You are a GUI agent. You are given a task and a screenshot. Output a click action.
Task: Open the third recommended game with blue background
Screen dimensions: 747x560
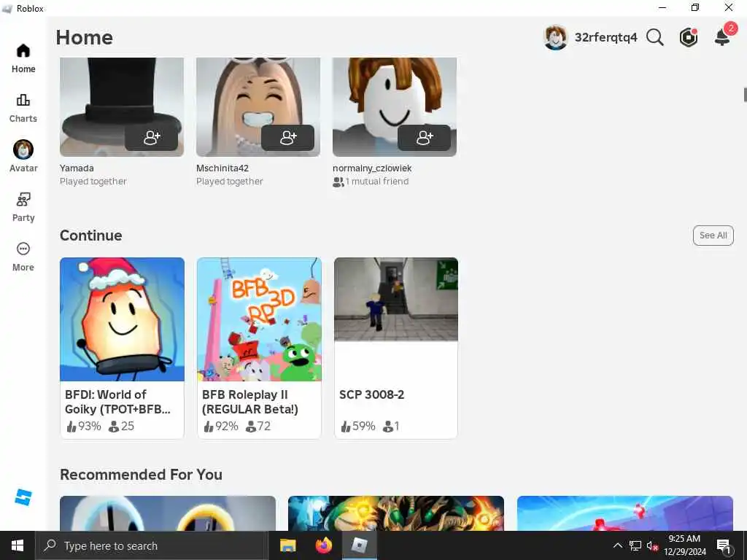point(625,513)
